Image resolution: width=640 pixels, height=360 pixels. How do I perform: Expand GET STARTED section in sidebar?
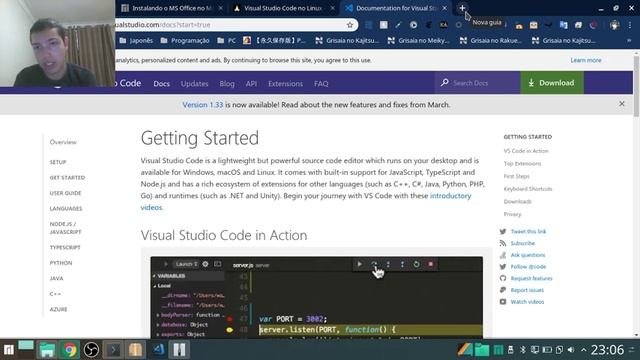[67, 178]
